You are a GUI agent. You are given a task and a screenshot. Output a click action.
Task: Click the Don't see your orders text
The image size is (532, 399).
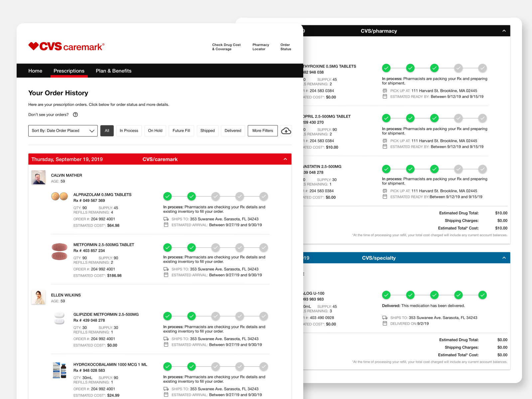coord(49,115)
